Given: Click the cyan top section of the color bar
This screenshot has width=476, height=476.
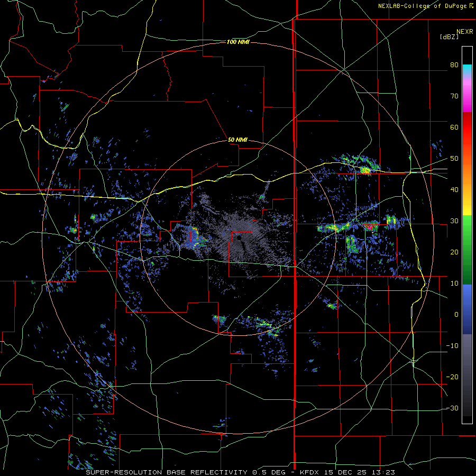Looking at the screenshot, I should [x=467, y=69].
